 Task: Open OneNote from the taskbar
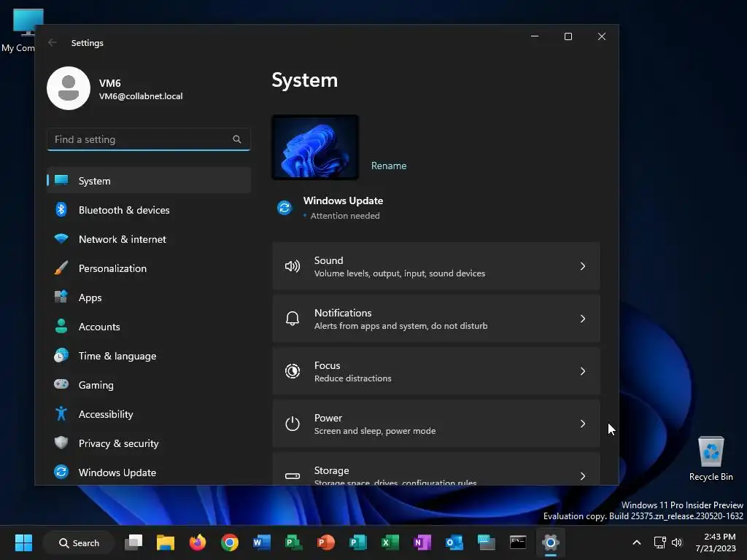(x=422, y=542)
